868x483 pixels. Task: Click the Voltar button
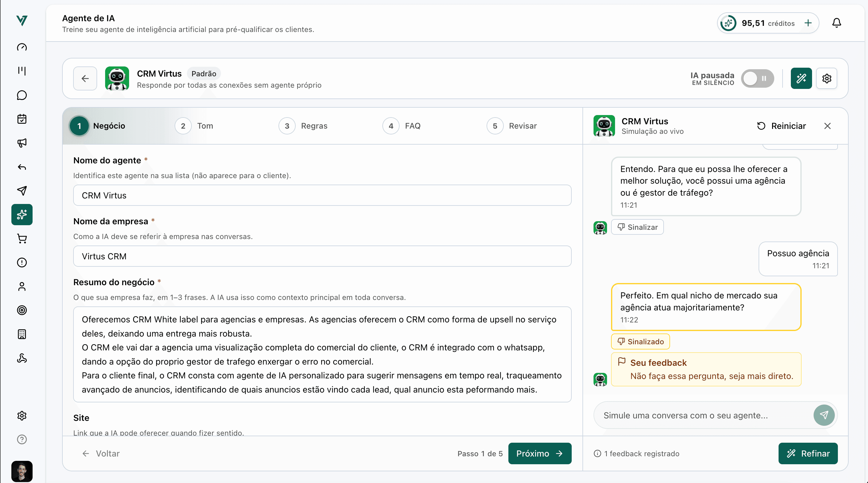[x=101, y=454]
